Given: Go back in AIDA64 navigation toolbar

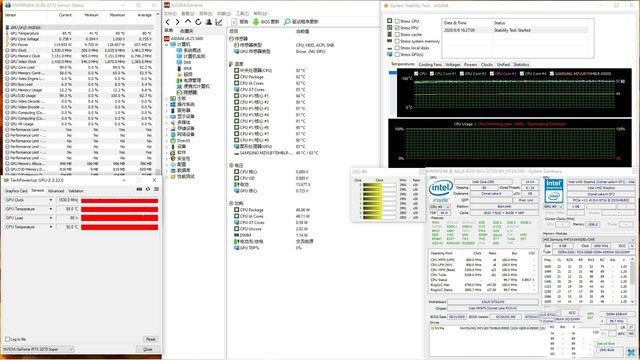Looking at the screenshot, I should 167,22.
